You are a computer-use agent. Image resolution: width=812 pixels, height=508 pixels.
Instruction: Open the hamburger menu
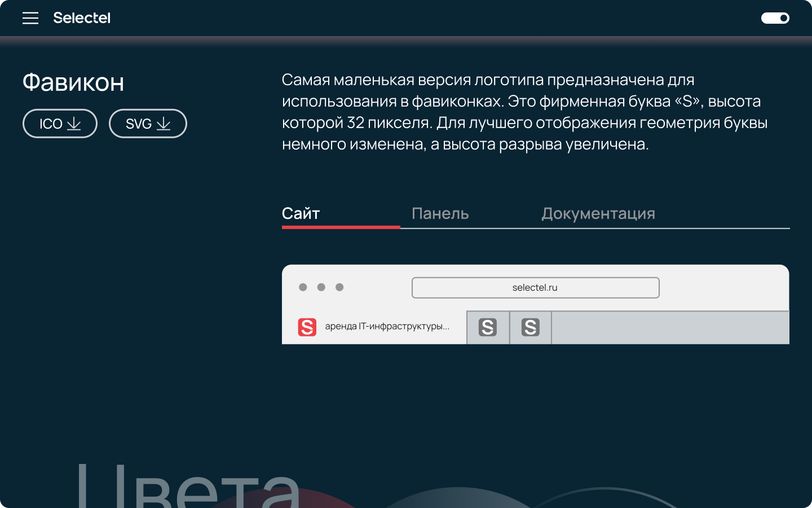(x=30, y=18)
